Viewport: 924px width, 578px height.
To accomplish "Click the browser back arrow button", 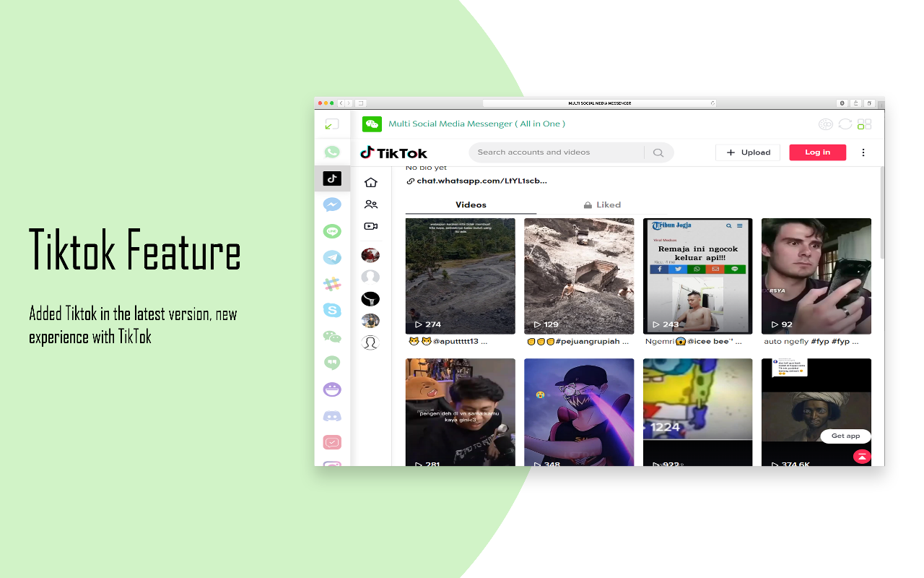I will tap(341, 103).
